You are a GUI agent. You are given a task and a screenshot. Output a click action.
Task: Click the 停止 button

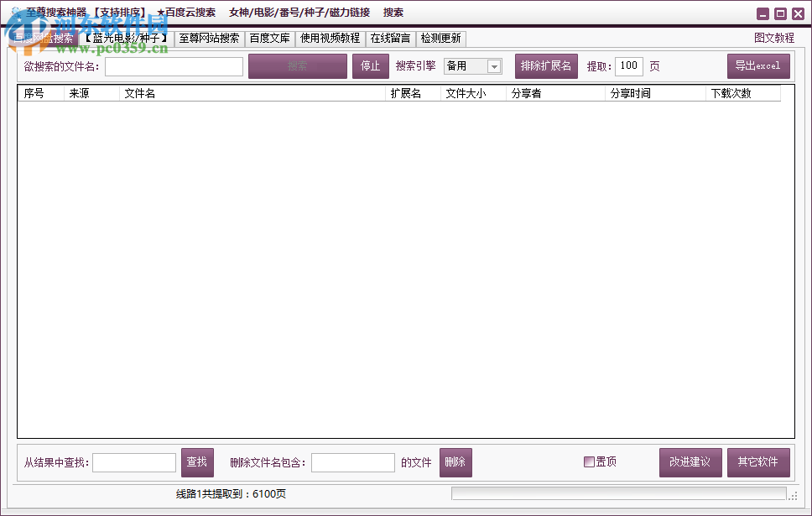point(371,66)
